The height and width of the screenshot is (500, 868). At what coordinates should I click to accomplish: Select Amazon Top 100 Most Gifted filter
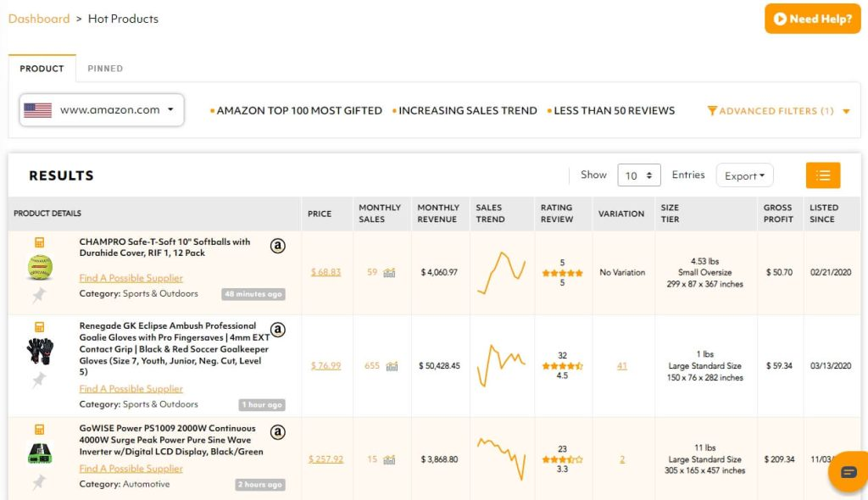pos(296,111)
